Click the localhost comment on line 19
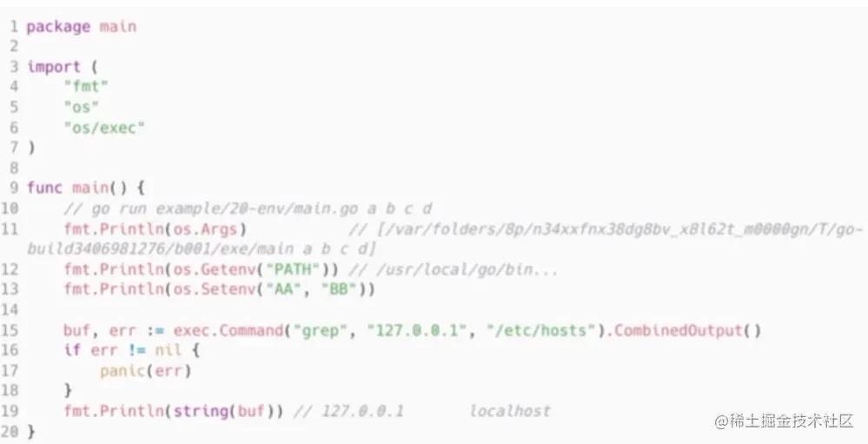The image size is (868, 444). coord(510,411)
